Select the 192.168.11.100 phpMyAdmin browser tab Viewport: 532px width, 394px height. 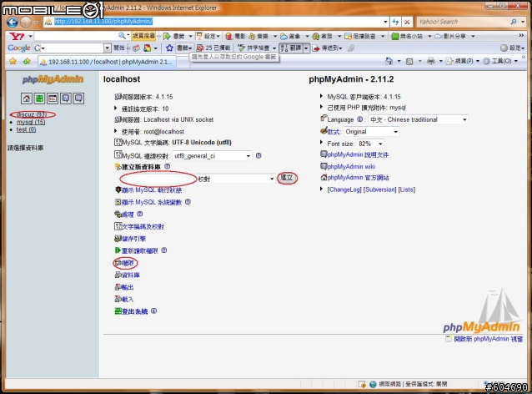(106, 62)
